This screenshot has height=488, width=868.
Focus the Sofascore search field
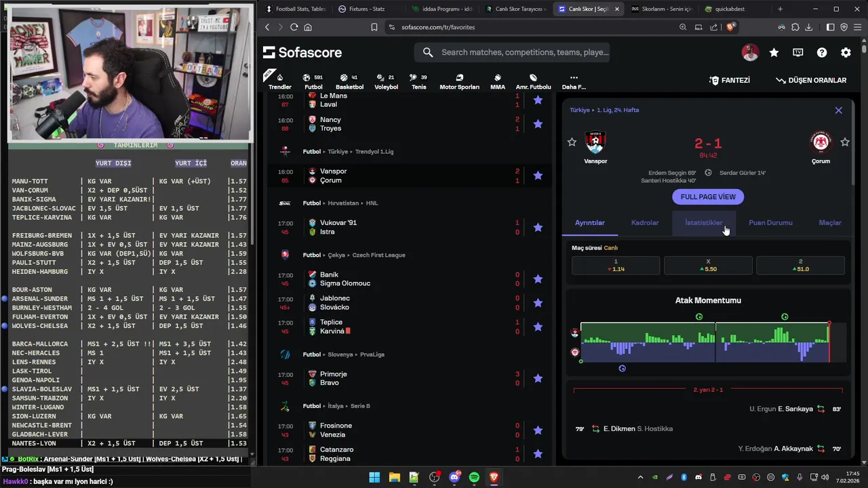click(512, 52)
